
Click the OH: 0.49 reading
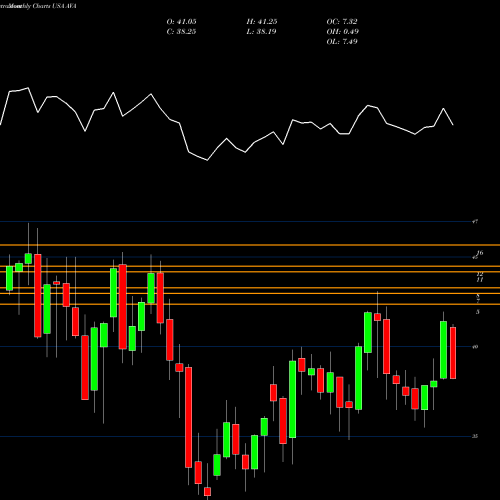(342, 32)
